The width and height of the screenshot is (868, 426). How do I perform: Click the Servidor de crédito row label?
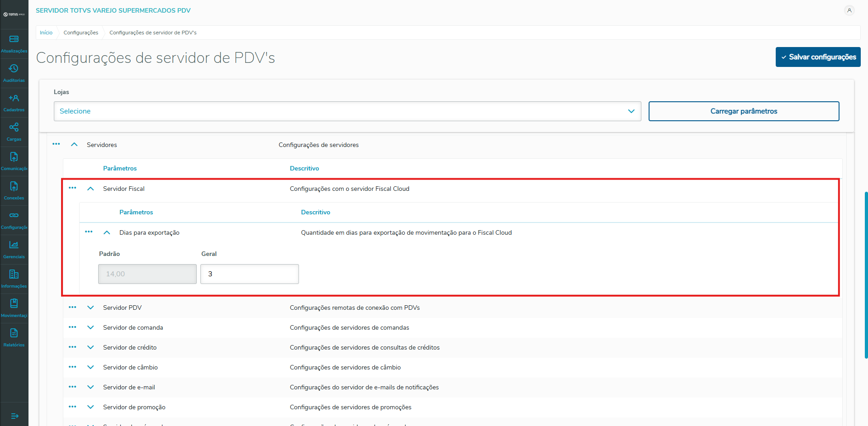point(130,347)
